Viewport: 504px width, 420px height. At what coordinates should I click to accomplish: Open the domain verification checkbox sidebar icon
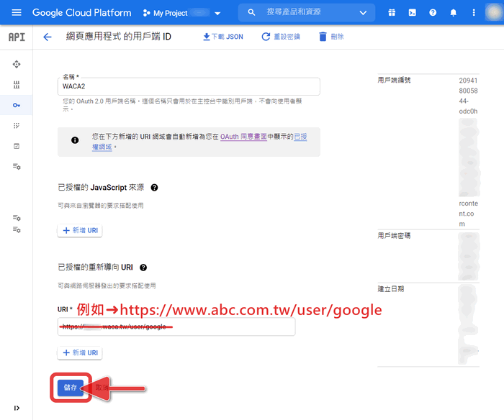[17, 146]
